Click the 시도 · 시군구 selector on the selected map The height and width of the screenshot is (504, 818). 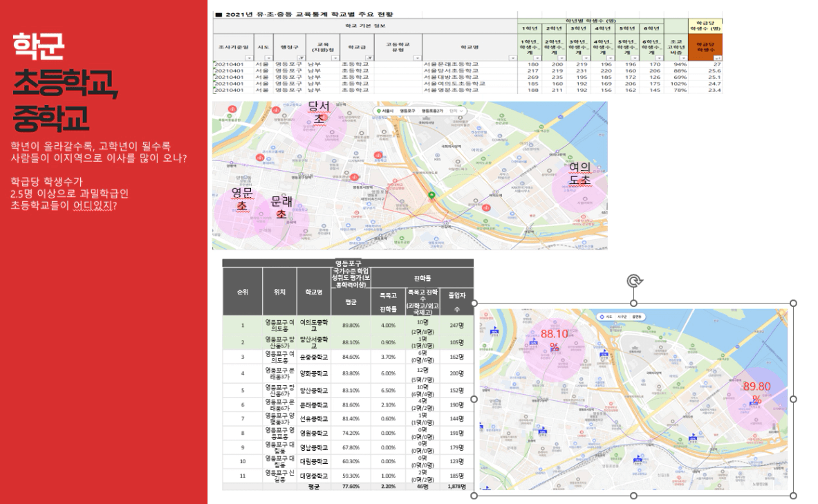point(621,317)
